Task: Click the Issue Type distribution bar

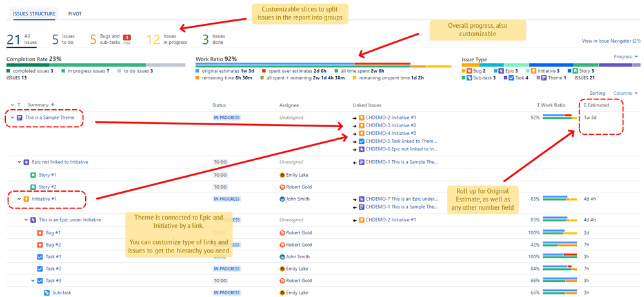Action: pos(551,65)
